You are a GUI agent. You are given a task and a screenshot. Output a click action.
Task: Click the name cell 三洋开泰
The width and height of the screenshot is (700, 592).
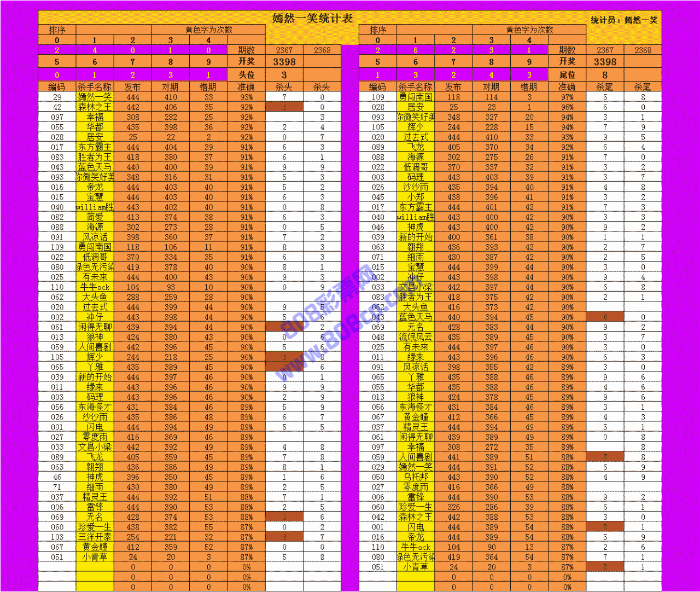coord(95,537)
